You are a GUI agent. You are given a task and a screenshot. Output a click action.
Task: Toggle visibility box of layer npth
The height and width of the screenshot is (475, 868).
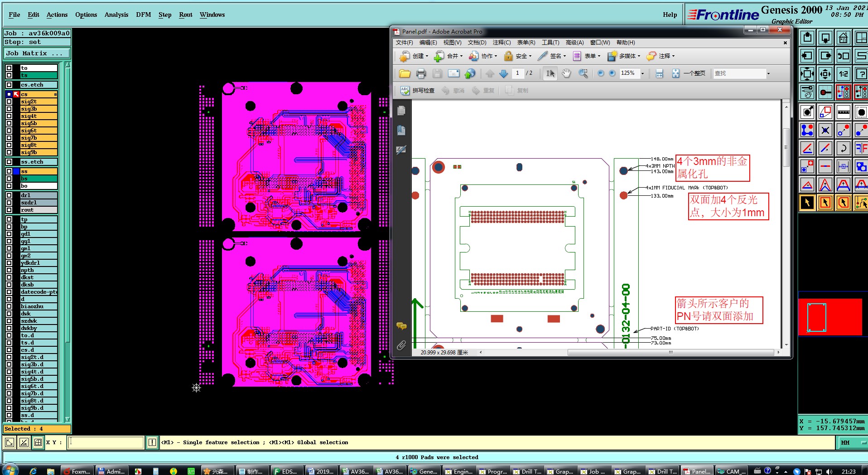click(x=9, y=270)
